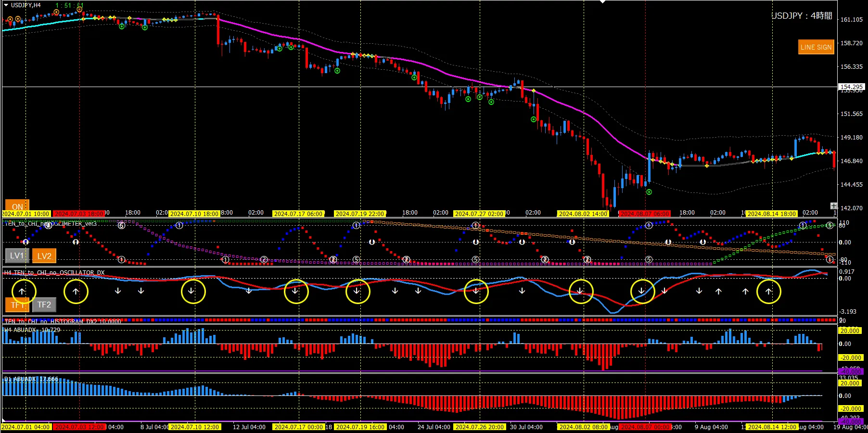The image size is (868, 433).
Task: Click the red 2024.08.07 00:00 bottom date marker
Action: pyautogui.click(x=645, y=427)
